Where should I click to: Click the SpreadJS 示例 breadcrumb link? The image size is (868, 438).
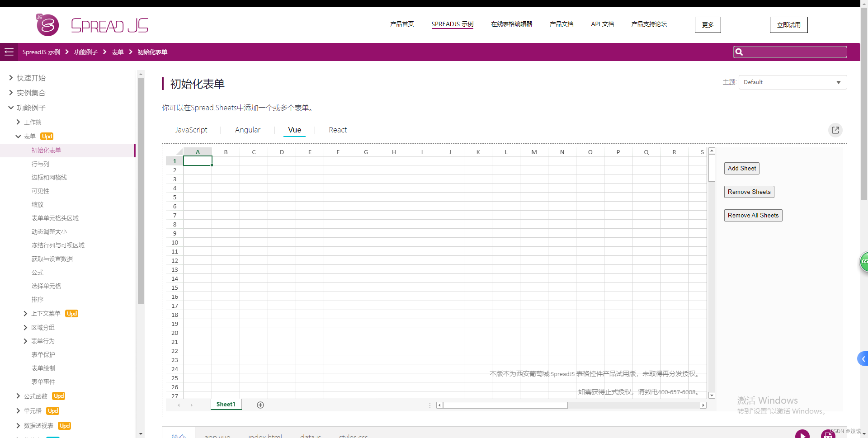click(41, 52)
